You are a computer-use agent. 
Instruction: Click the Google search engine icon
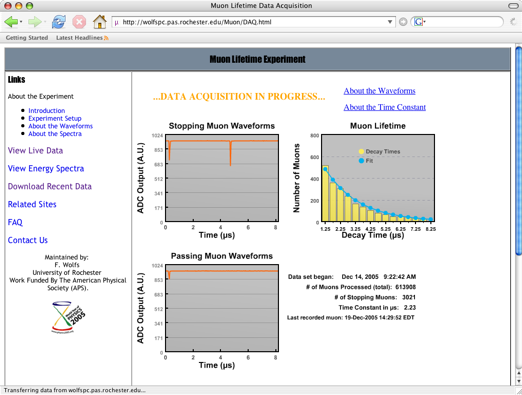pos(418,22)
